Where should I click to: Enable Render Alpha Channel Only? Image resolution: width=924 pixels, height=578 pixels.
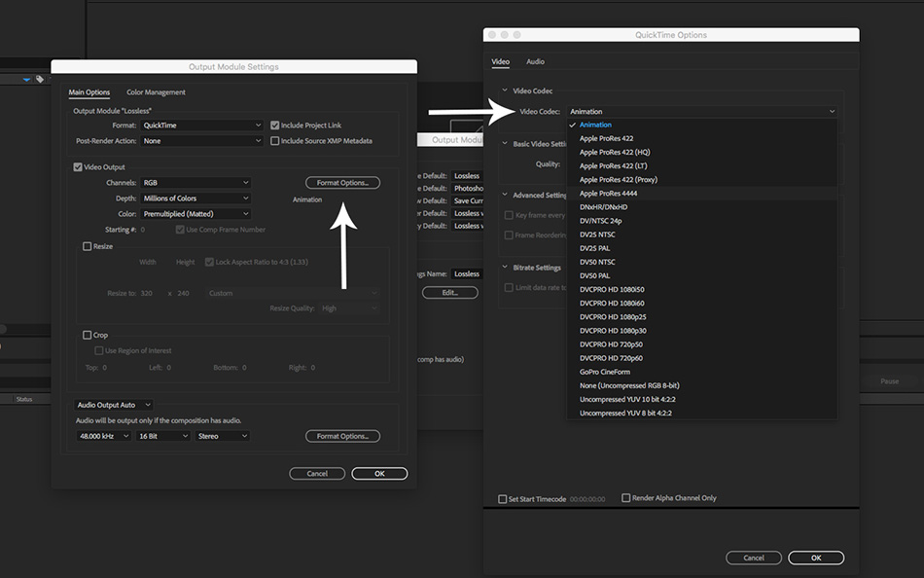click(626, 498)
